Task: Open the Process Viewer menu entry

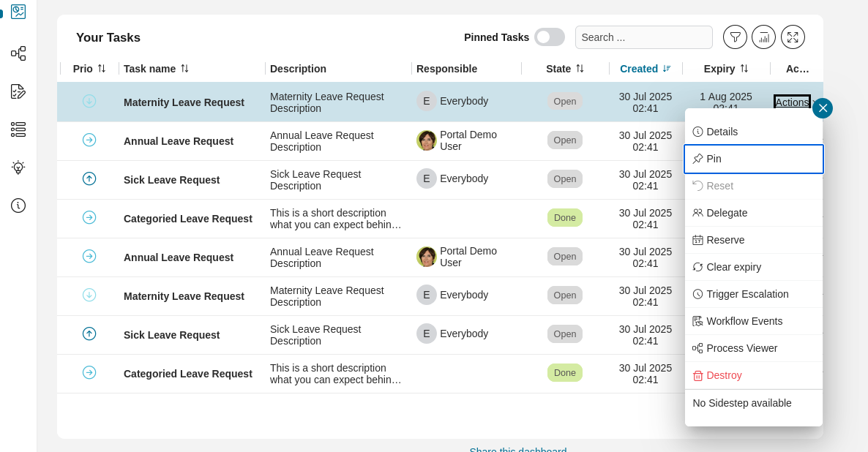Action: tap(741, 348)
